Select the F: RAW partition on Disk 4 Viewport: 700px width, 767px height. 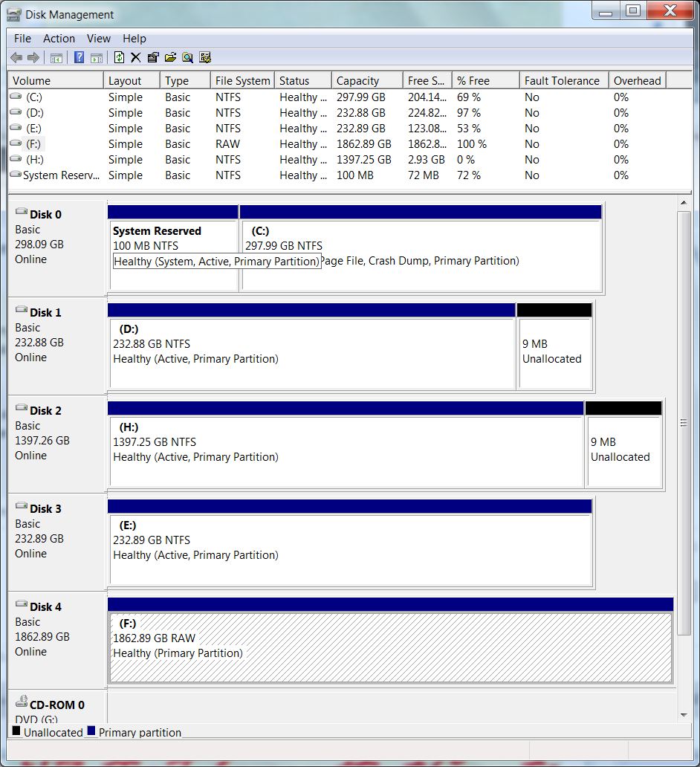coord(390,647)
